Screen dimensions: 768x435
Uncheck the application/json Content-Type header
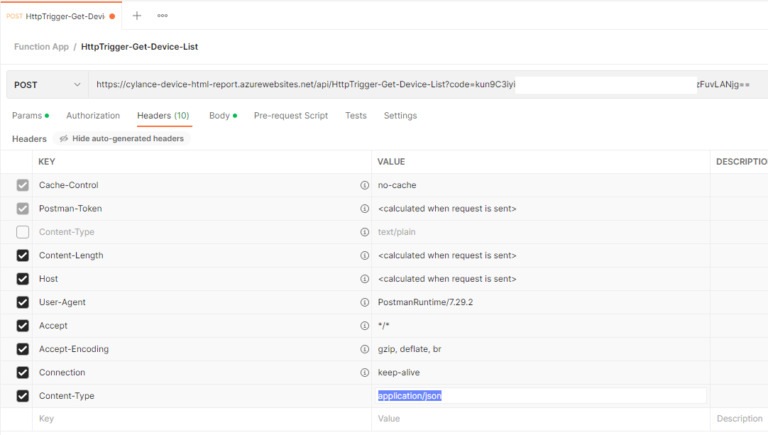[x=23, y=396]
